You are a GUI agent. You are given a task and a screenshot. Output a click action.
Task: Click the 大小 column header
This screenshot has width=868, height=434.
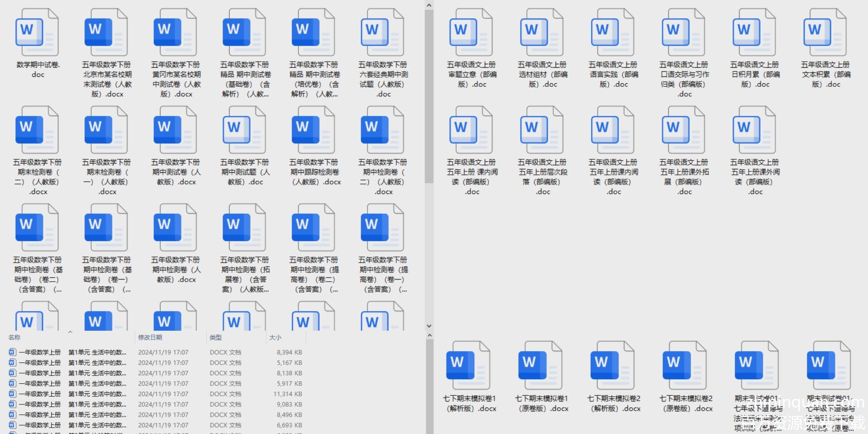coord(275,337)
